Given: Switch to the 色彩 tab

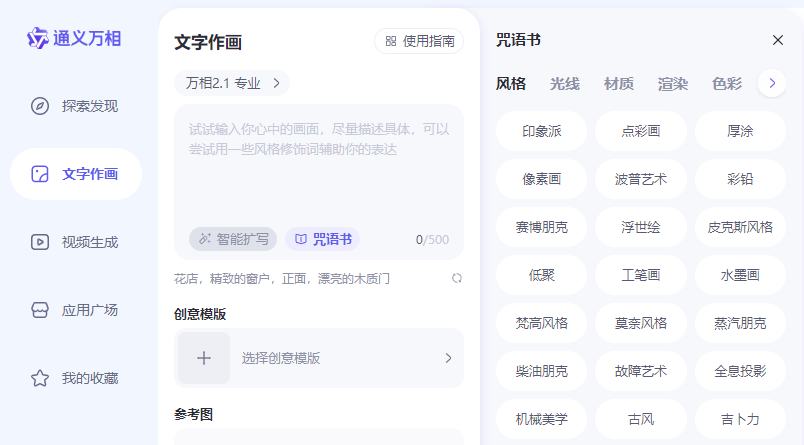Looking at the screenshot, I should 727,84.
